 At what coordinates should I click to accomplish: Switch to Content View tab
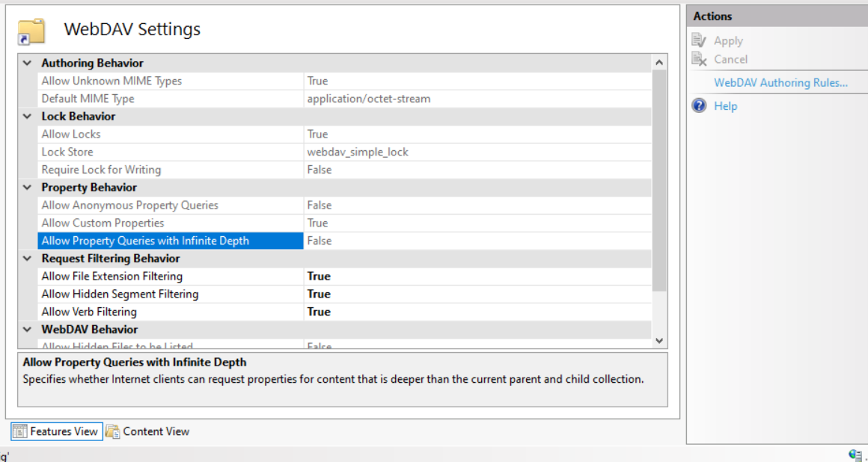pyautogui.click(x=156, y=431)
